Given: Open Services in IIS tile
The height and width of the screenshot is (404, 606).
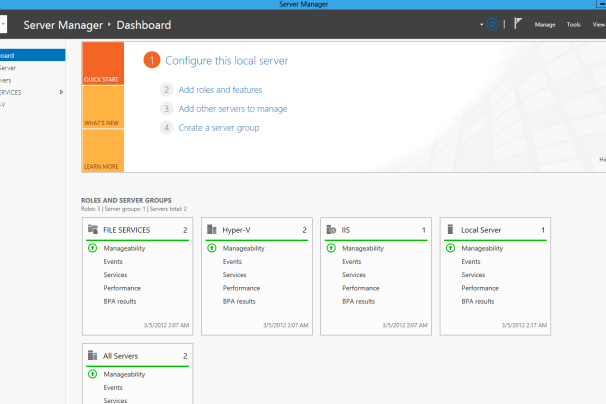Looking at the screenshot, I should click(354, 275).
